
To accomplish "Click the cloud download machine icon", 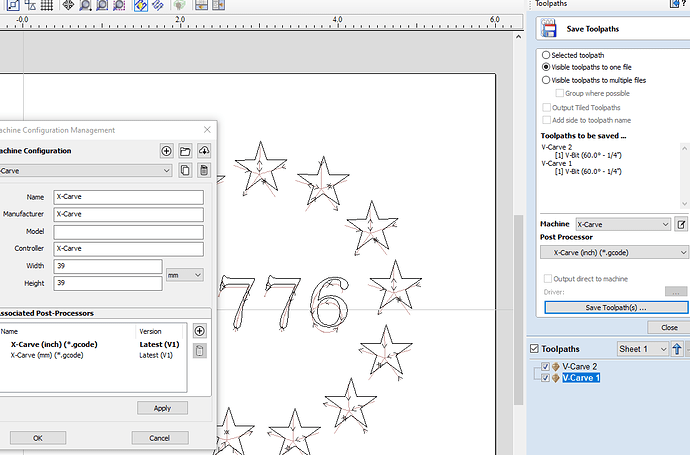I will point(205,151).
